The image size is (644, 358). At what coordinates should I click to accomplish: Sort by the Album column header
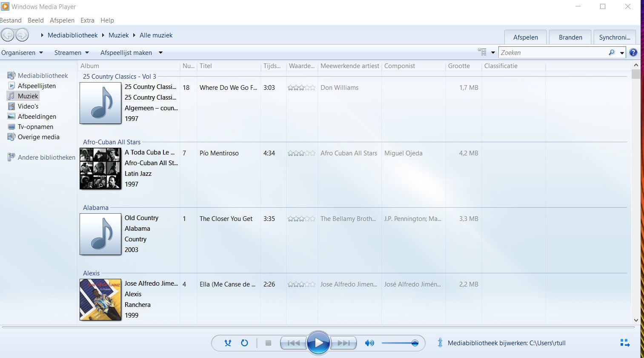click(129, 66)
